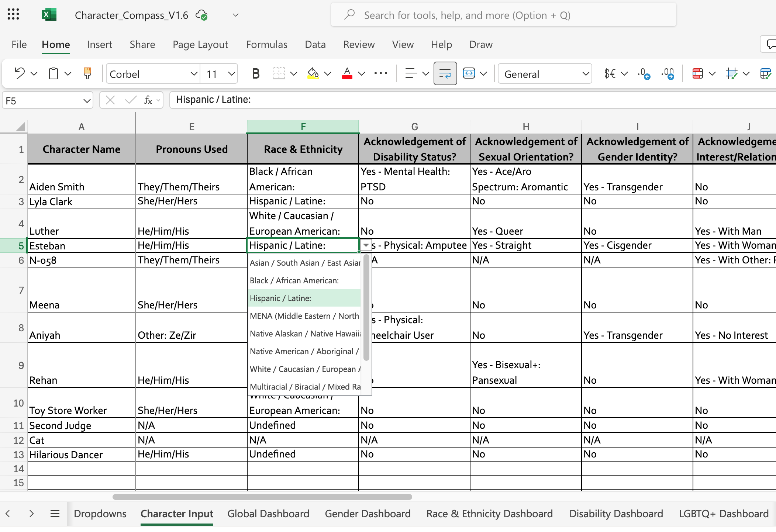Click the cloud saved status icon
Viewport: 776px width, 532px height.
[201, 15]
